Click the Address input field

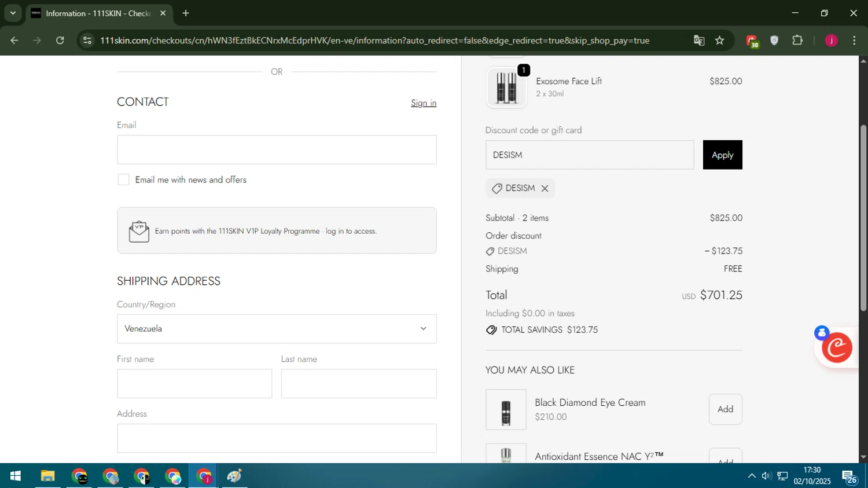[x=277, y=438]
